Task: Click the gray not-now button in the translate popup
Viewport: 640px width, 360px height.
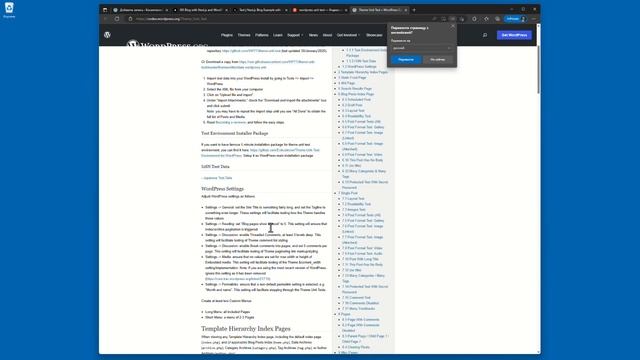Action: coord(438,60)
